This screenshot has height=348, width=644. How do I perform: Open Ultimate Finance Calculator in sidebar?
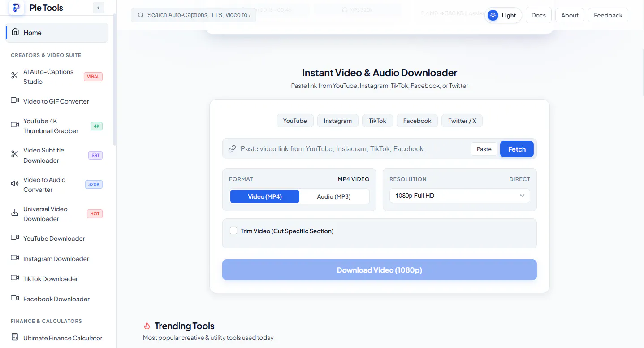57,338
